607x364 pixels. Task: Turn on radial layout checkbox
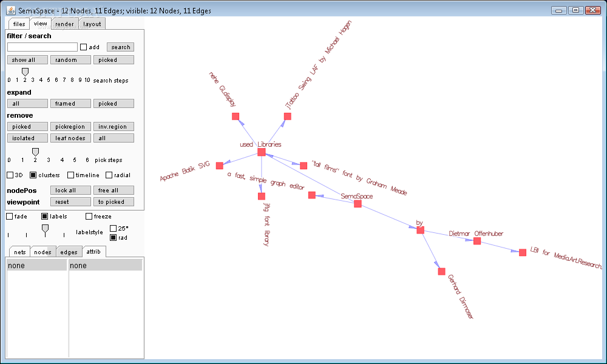109,175
